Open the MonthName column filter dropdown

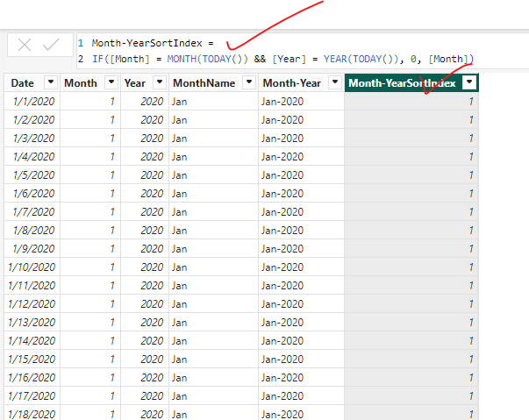(249, 82)
